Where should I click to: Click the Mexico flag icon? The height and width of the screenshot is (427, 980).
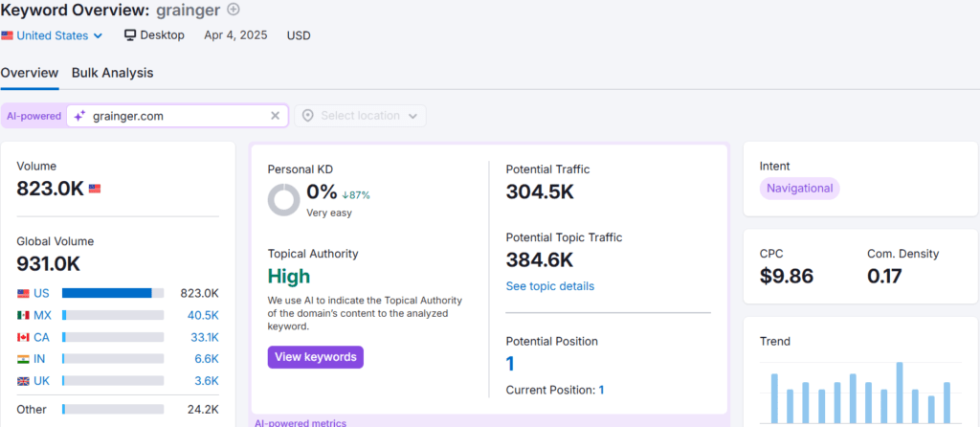click(23, 316)
